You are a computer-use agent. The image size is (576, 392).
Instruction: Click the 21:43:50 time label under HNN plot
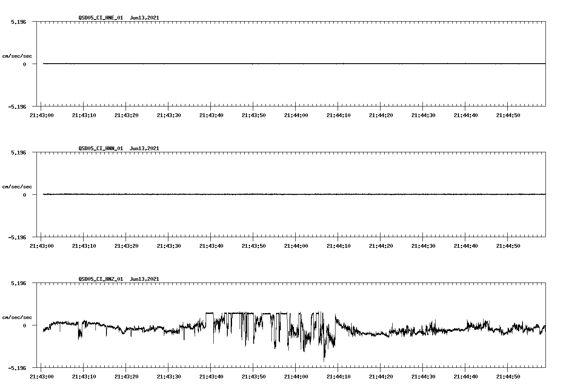254,246
